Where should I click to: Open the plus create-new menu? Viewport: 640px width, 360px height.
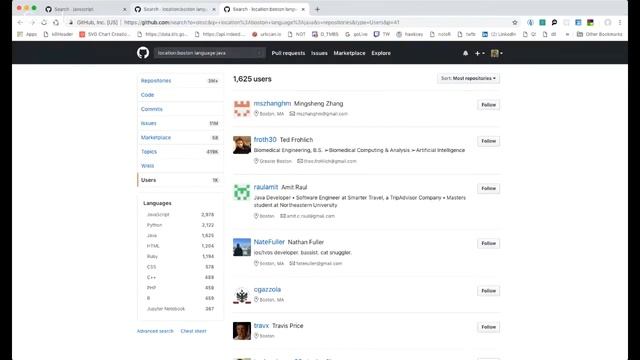tap(480, 53)
